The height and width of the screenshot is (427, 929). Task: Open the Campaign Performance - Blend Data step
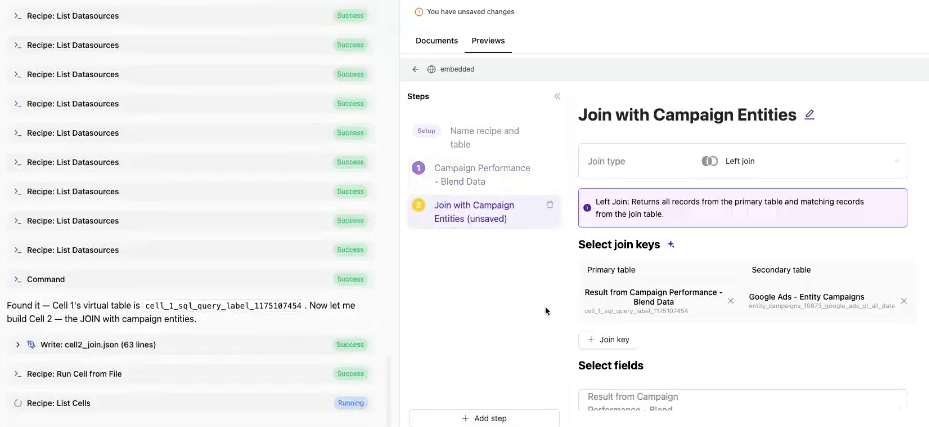click(x=481, y=174)
